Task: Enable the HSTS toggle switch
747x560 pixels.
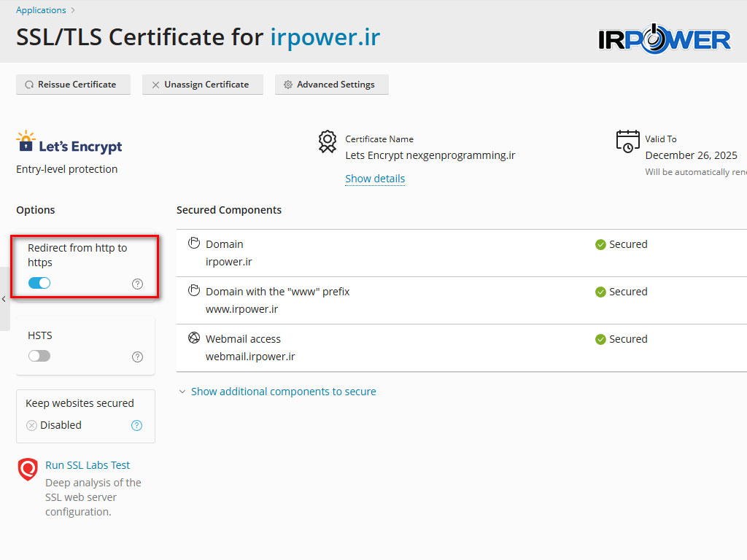Action: [39, 356]
